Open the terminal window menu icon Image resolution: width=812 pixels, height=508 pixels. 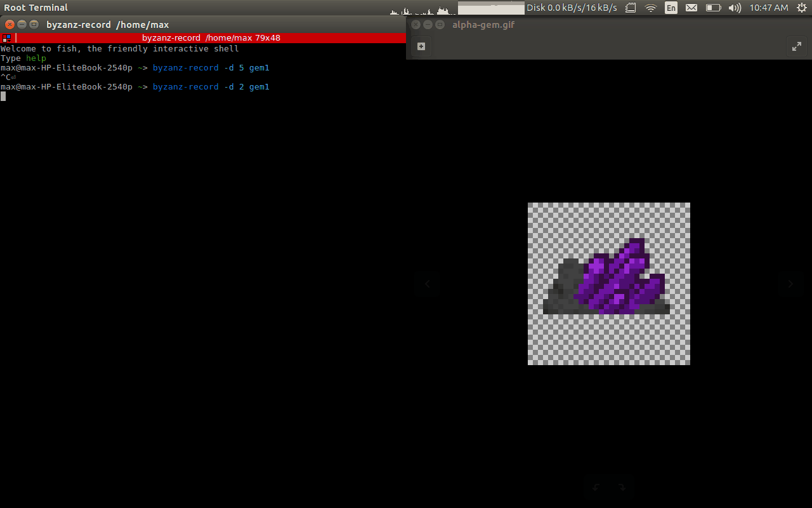tap(6, 38)
